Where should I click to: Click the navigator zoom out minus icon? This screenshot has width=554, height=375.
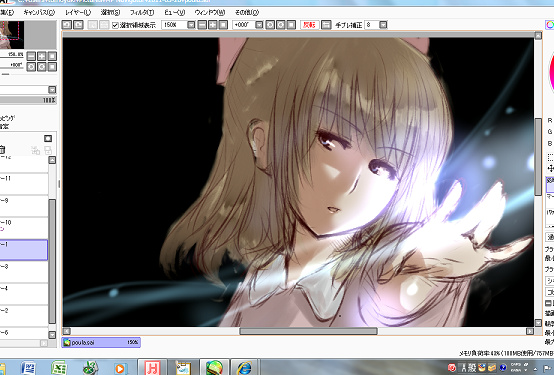click(31, 56)
